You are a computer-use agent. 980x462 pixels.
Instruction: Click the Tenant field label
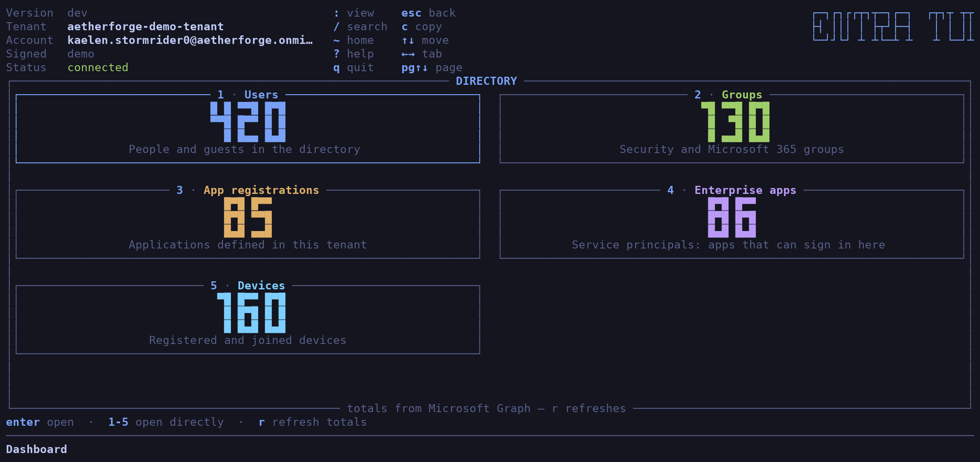click(x=26, y=27)
